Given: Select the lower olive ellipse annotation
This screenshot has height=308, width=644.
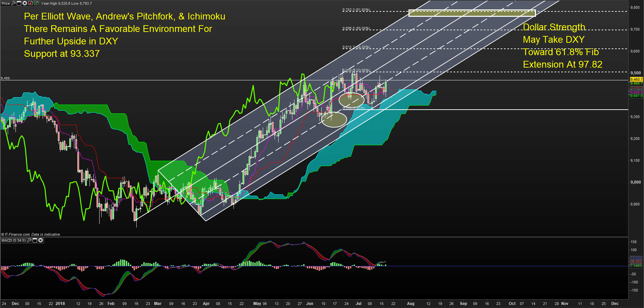Looking at the screenshot, I should coord(334,120).
